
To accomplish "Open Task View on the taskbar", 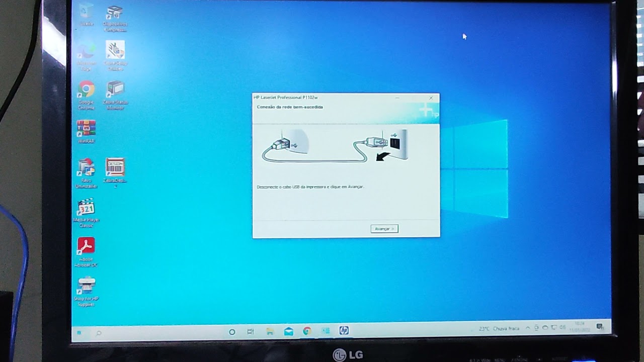I will (x=251, y=332).
